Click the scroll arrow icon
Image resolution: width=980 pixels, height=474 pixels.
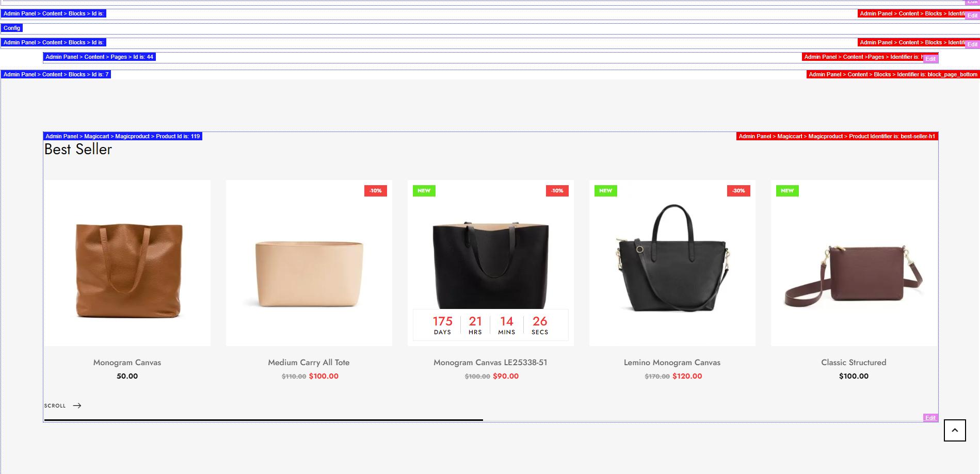77,405
